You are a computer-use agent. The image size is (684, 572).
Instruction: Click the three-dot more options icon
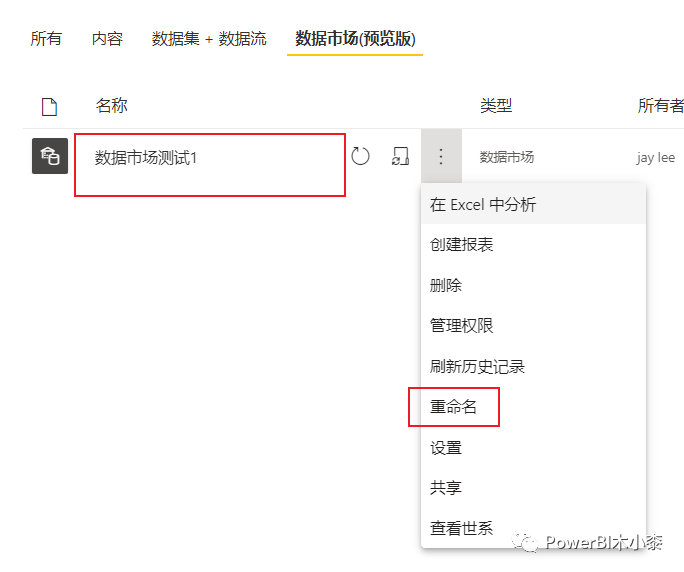pyautogui.click(x=441, y=156)
